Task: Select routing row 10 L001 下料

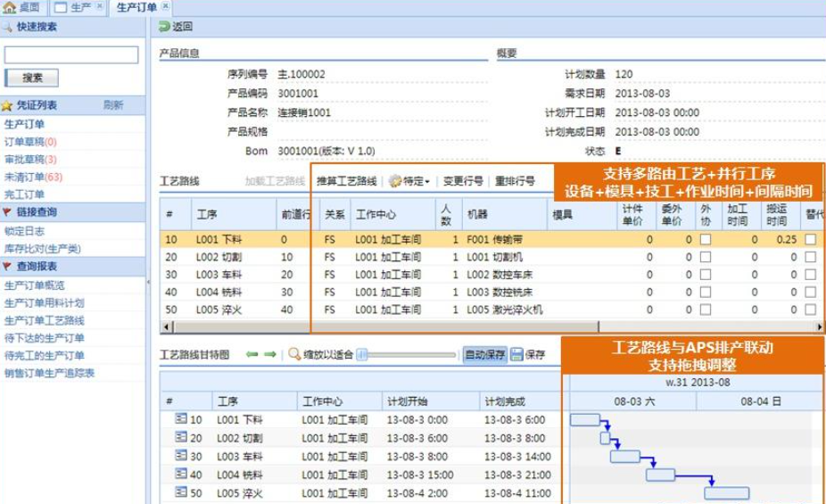Action: [x=492, y=240]
